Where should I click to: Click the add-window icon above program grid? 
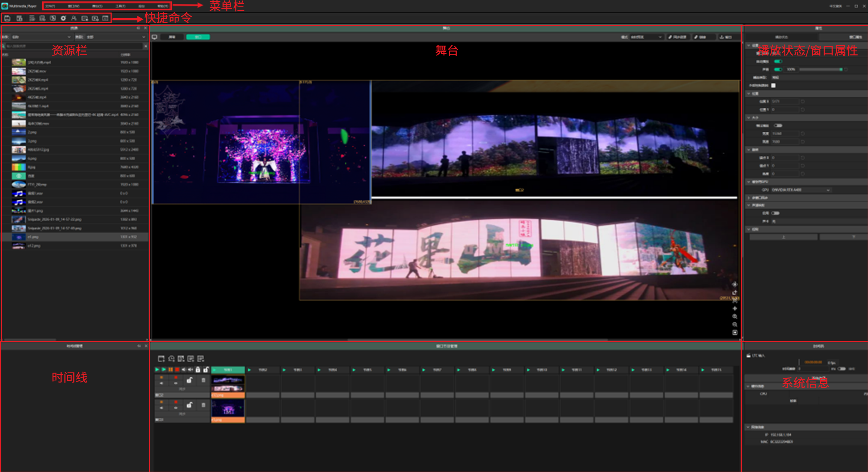(161, 359)
